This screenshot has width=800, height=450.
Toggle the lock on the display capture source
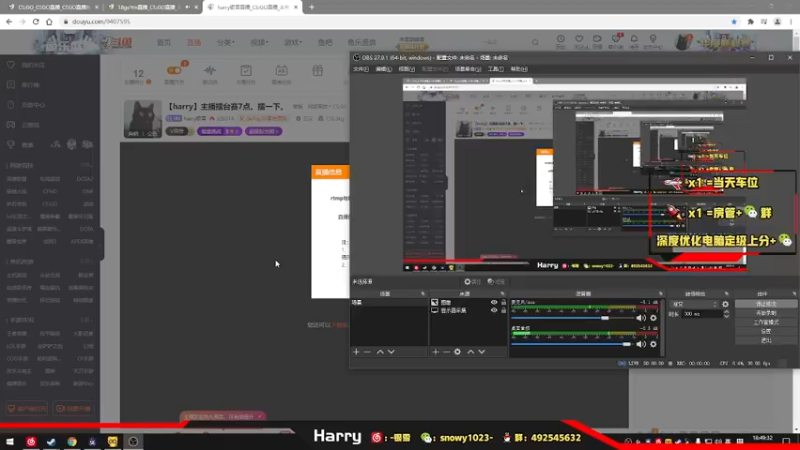click(504, 310)
